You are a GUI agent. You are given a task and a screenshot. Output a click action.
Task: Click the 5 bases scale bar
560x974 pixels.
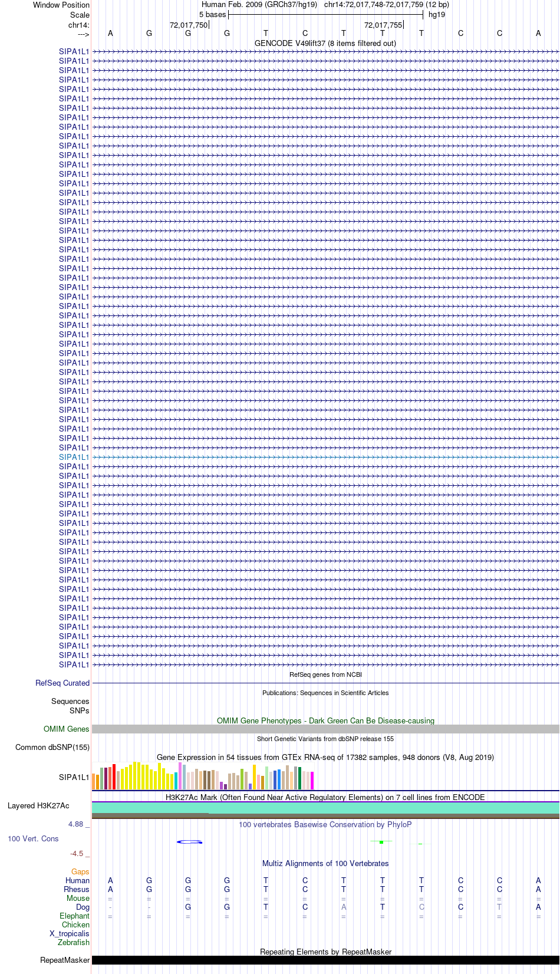(x=325, y=15)
